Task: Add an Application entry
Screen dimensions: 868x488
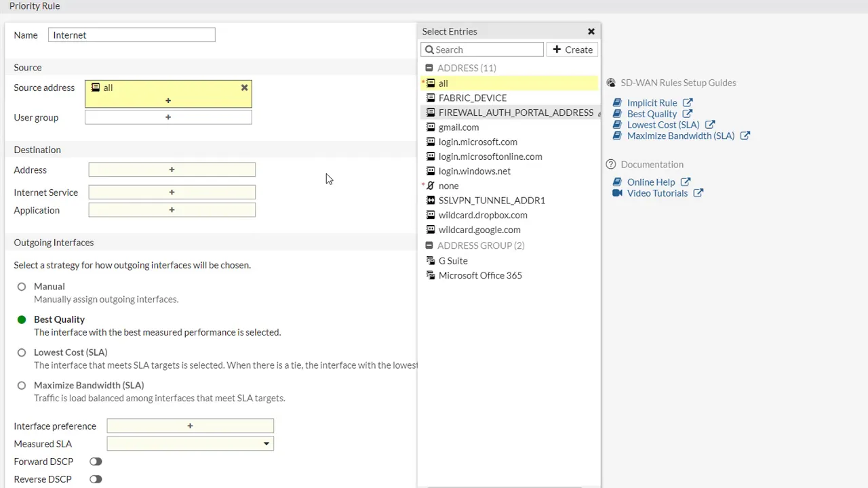Action: [172, 210]
